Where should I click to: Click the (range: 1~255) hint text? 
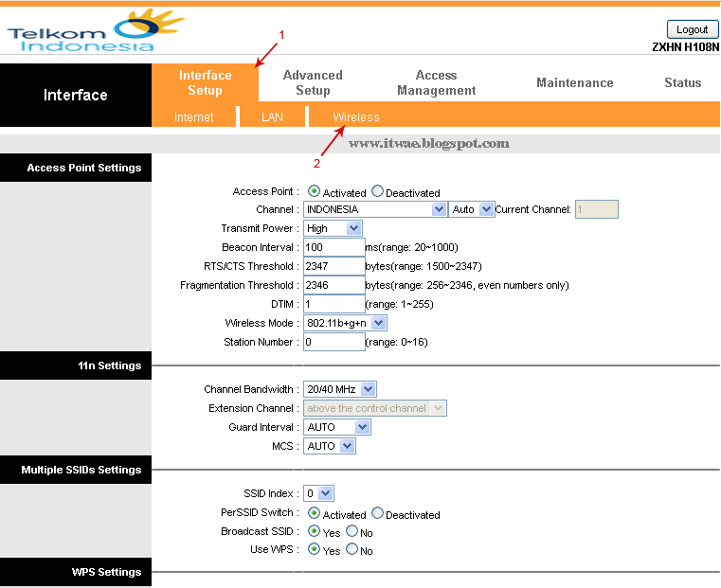[400, 304]
